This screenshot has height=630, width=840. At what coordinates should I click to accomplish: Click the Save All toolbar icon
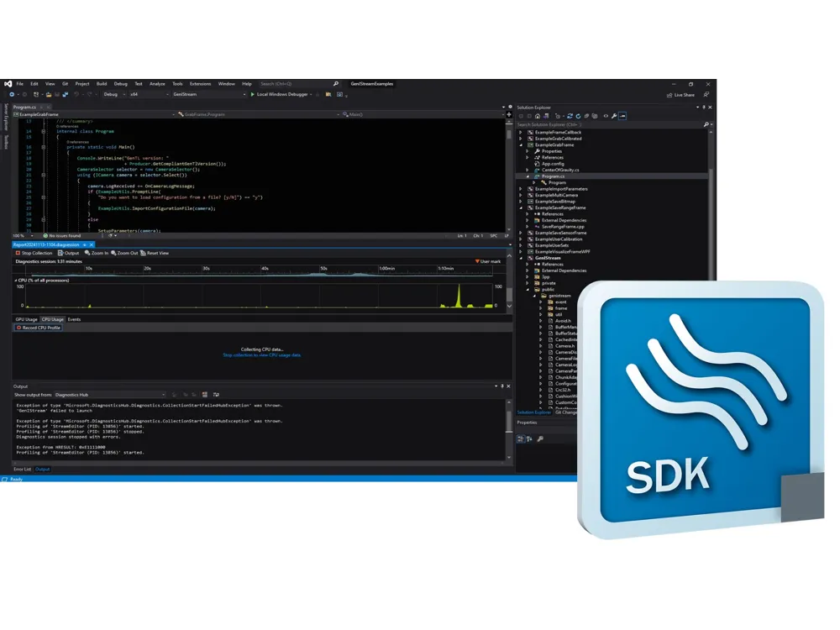[x=66, y=94]
